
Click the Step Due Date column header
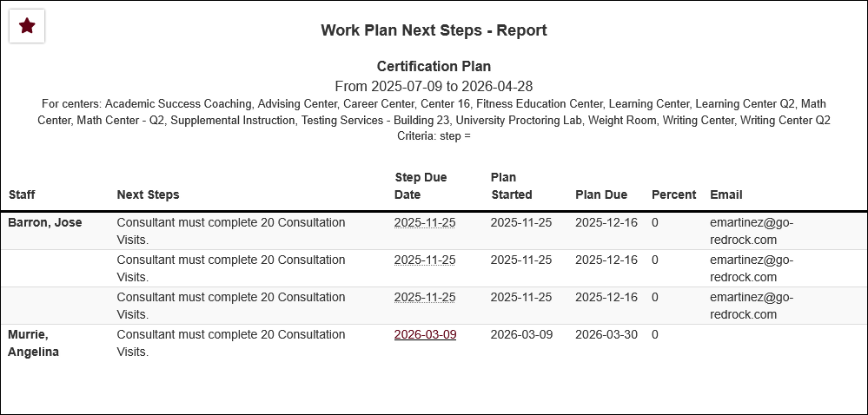pos(421,186)
